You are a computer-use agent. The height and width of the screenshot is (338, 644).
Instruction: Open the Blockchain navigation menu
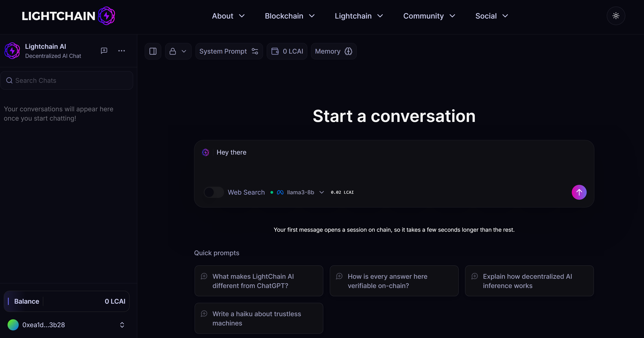289,16
